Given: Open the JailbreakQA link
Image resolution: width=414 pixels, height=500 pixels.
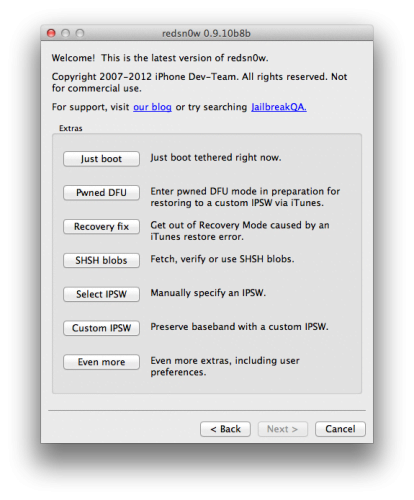Looking at the screenshot, I should (279, 107).
